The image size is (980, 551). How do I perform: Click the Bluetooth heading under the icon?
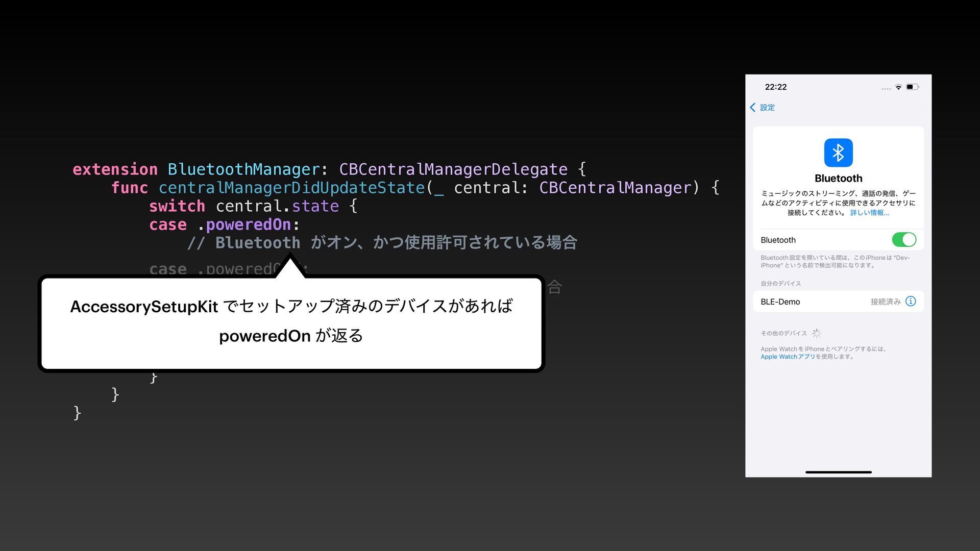click(838, 179)
